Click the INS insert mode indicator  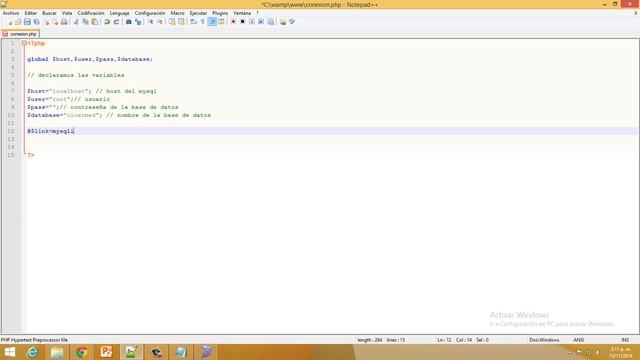(x=625, y=340)
